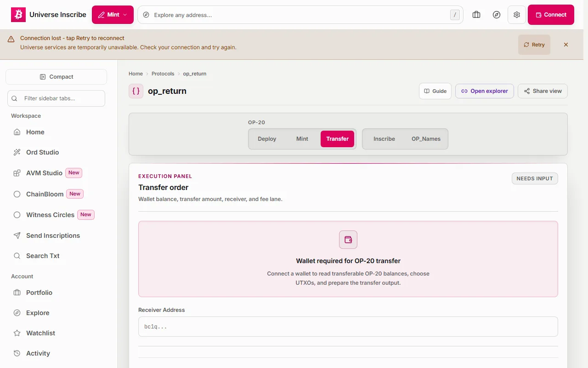This screenshot has height=368, width=588.
Task: Click the Search Txt magnifier icon
Action: tap(17, 256)
